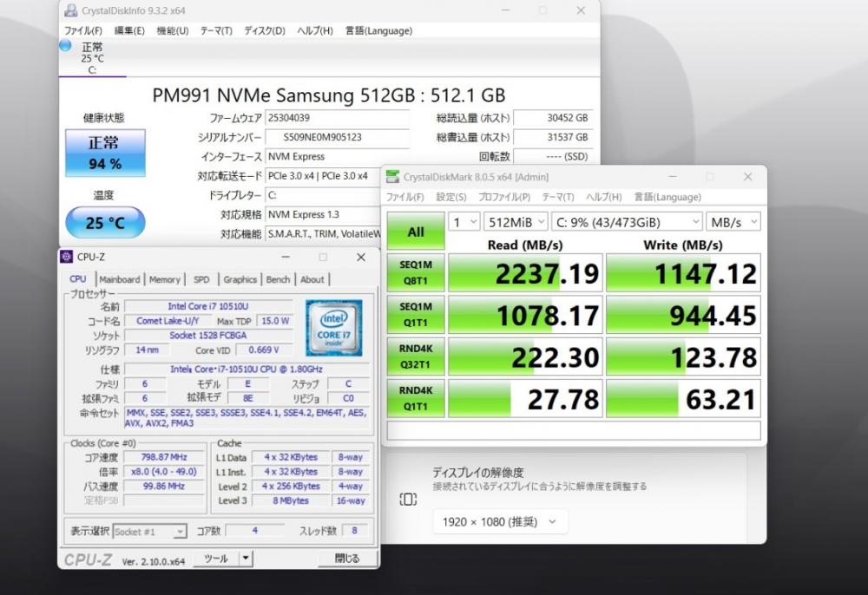Close the CPU-Z window
868x595 pixels.
point(361,257)
